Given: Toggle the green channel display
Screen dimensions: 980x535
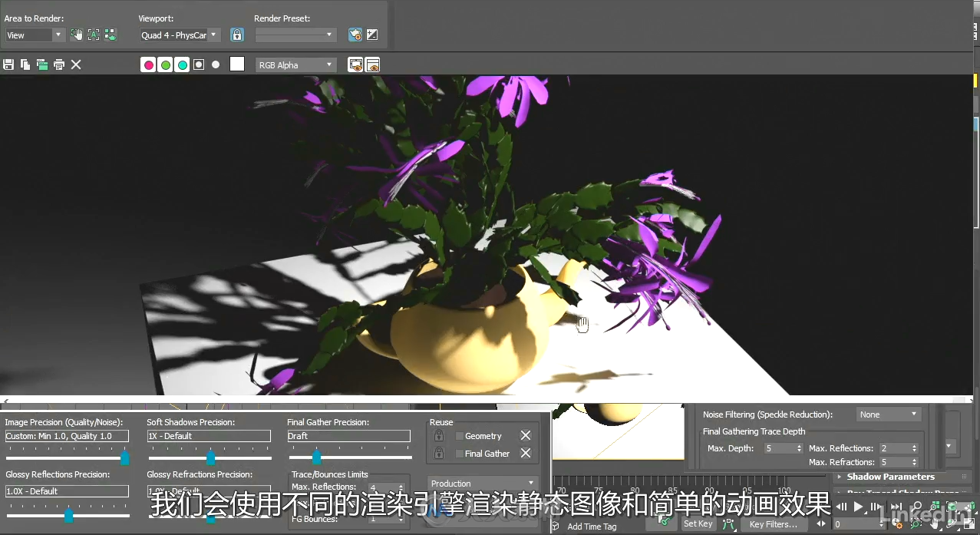Looking at the screenshot, I should pos(165,64).
